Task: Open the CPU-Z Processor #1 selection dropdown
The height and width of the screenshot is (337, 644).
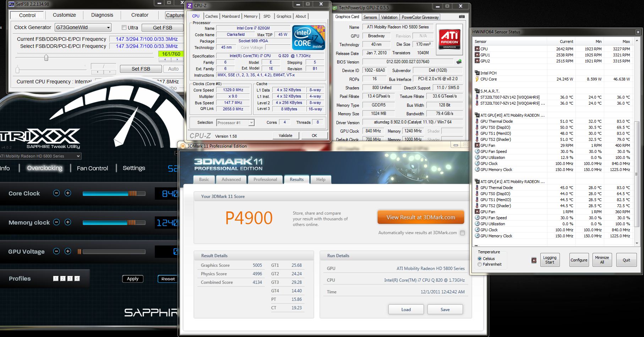Action: point(235,123)
